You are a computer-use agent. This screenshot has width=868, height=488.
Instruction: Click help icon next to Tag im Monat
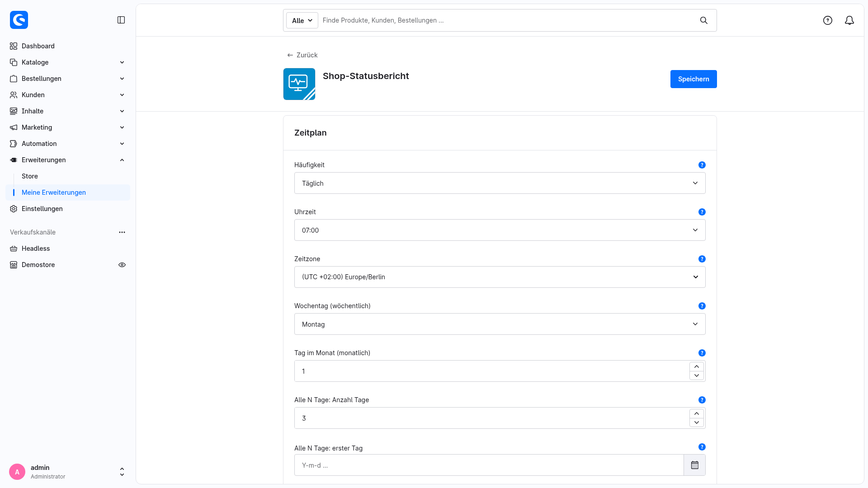(702, 353)
